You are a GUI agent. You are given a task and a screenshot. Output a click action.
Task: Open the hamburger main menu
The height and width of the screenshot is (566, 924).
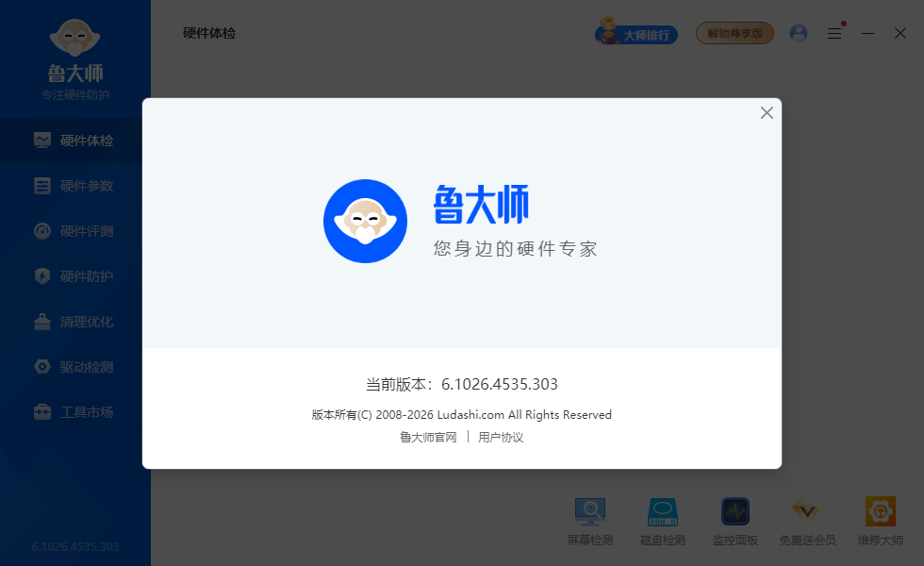point(834,33)
